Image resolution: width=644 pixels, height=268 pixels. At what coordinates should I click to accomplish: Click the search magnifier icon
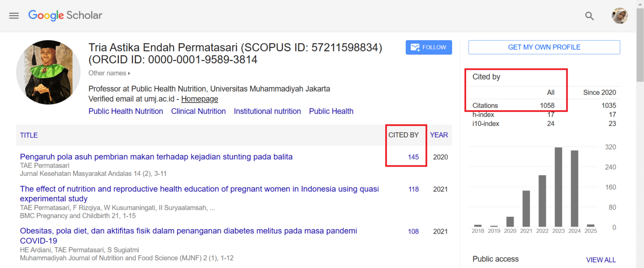[589, 16]
